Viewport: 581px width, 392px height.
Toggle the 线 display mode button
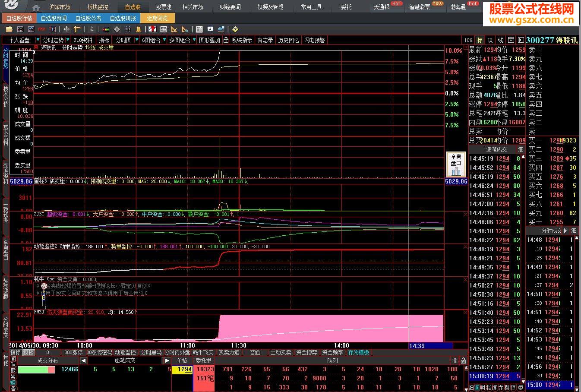click(500, 40)
